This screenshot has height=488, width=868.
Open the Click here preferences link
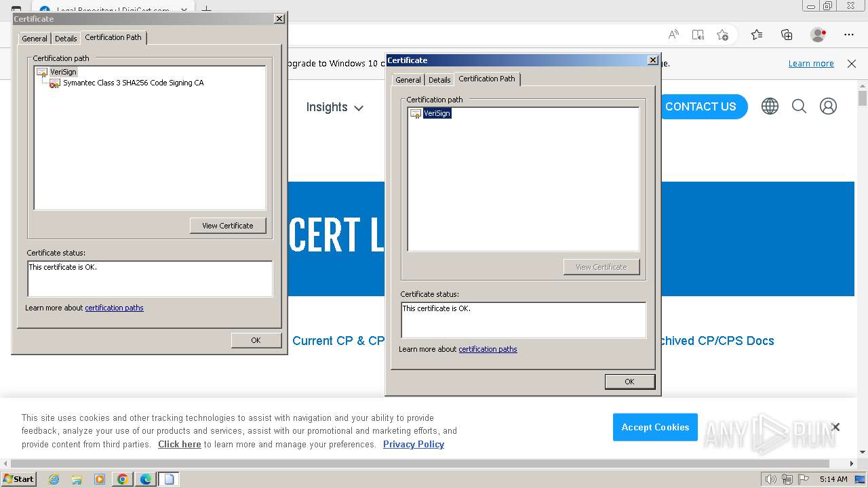click(180, 445)
